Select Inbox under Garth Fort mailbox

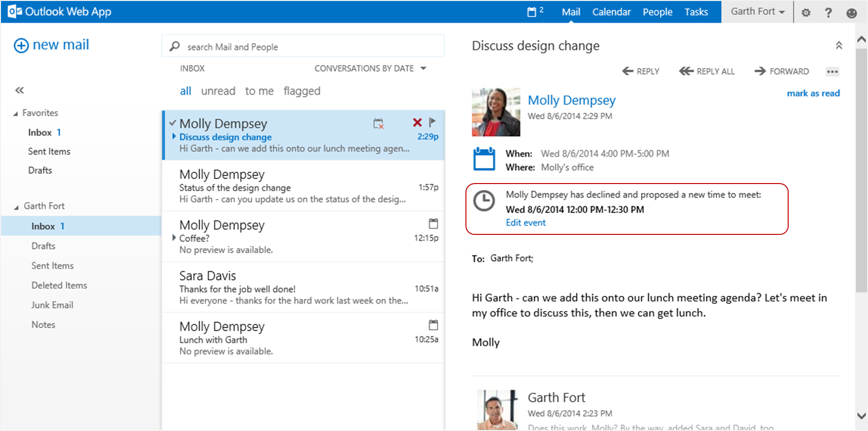click(81, 226)
